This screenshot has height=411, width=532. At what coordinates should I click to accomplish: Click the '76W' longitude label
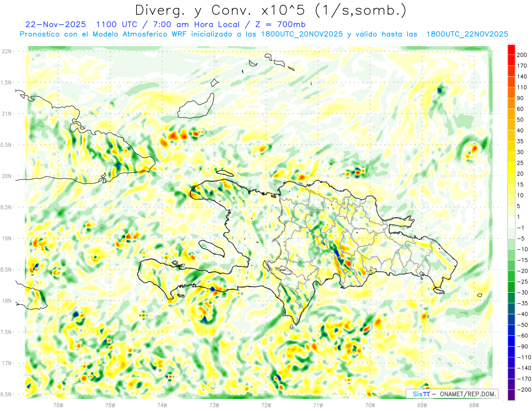point(58,405)
